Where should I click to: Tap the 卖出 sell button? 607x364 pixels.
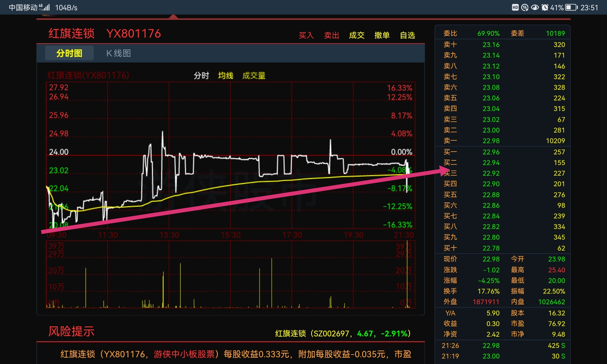point(331,35)
